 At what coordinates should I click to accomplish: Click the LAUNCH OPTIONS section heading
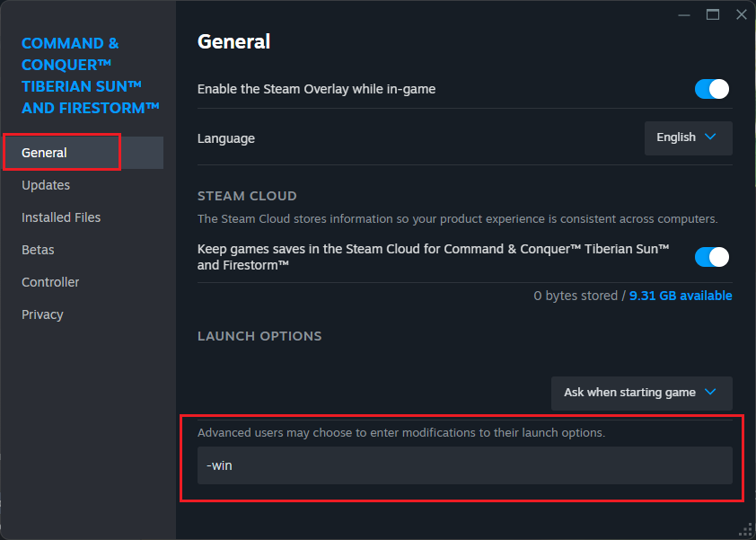click(x=259, y=336)
